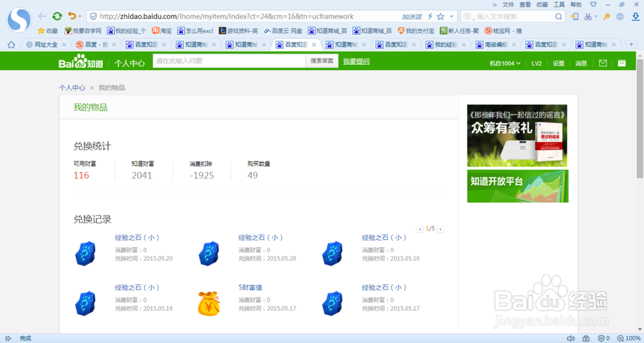644x343 pixels.
Task: Open downloads with the blue download arrow
Action: coord(636,17)
